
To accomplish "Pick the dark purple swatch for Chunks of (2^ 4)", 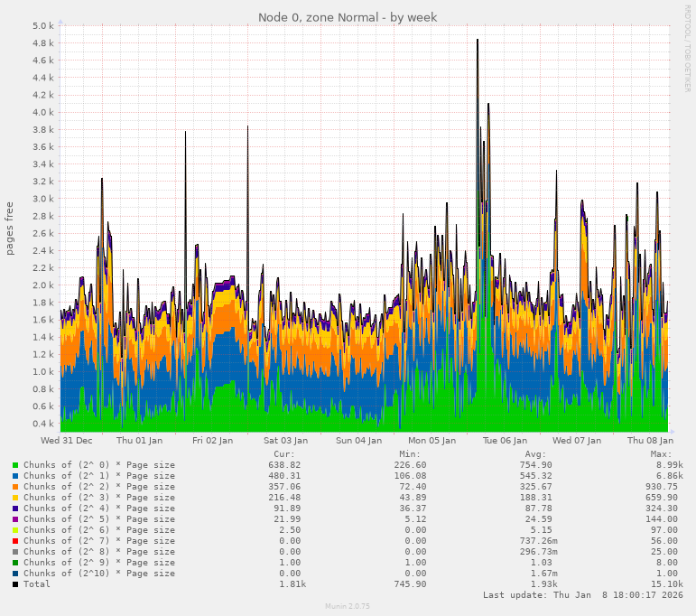I will (x=15, y=509).
